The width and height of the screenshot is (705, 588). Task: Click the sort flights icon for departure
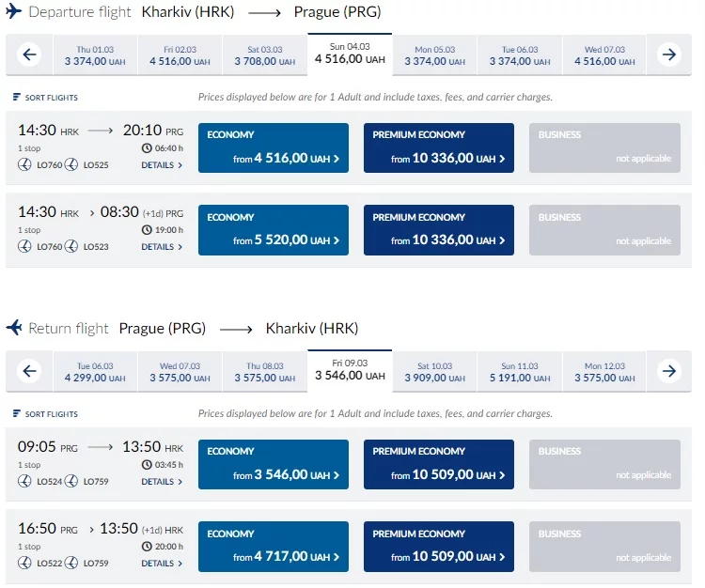pyautogui.click(x=17, y=98)
